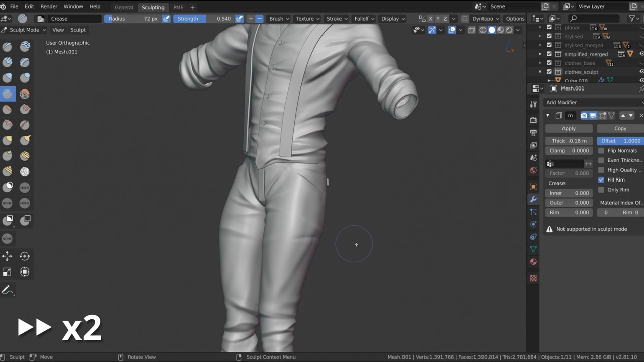Switch to the General workspace tab

[124, 7]
